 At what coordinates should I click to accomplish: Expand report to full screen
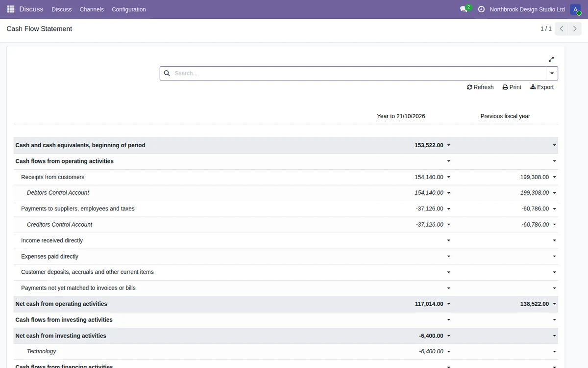551,59
